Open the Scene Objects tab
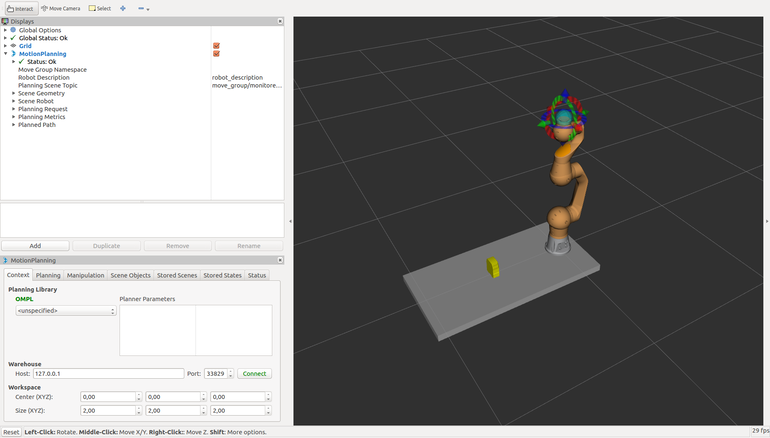770x438 pixels. 130,275
